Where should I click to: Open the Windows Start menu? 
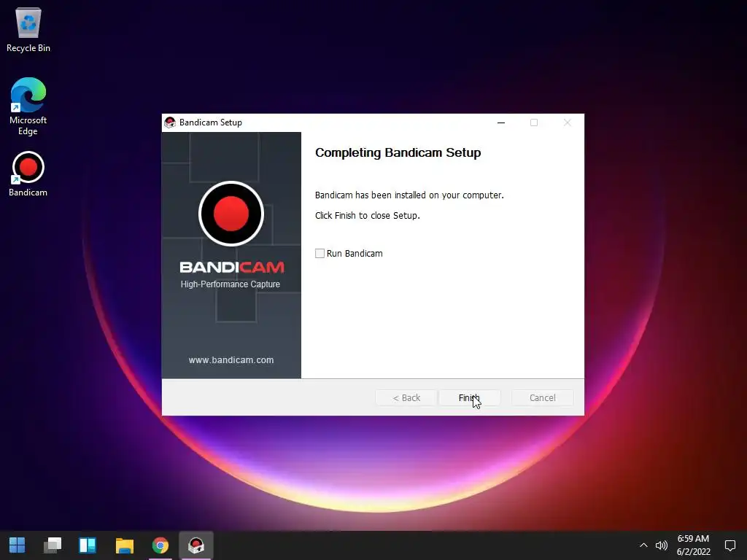pyautogui.click(x=18, y=545)
